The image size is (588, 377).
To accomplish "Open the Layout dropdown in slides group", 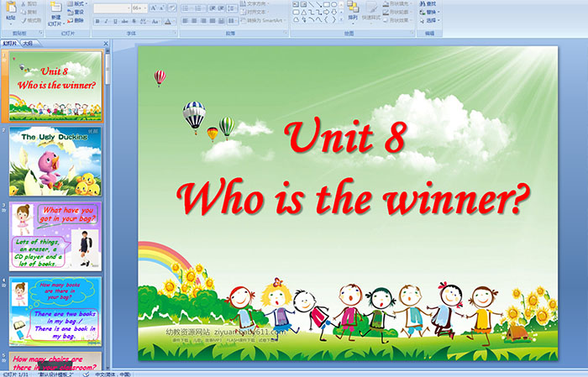I will coord(77,3).
